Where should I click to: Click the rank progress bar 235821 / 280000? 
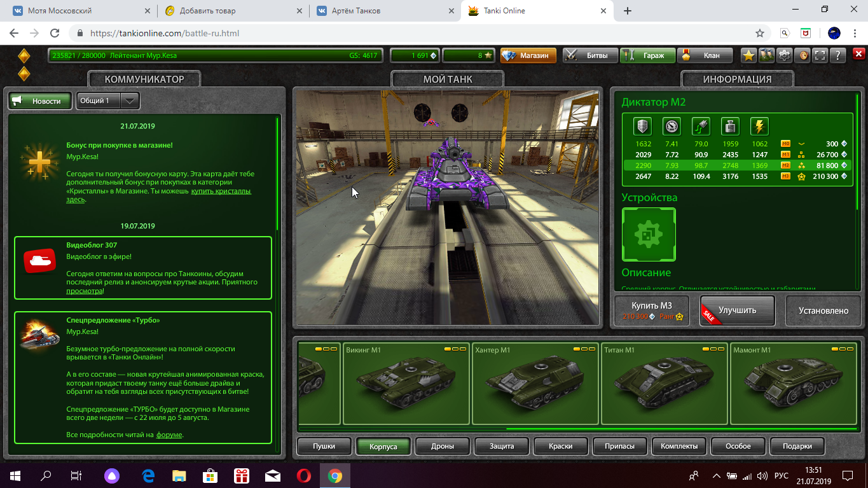coord(216,55)
